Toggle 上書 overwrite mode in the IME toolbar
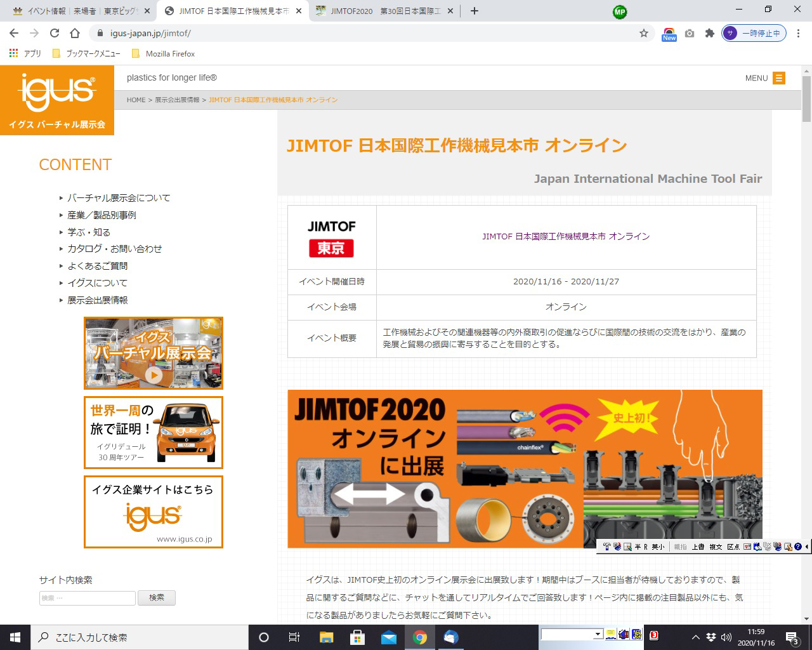 [x=698, y=547]
